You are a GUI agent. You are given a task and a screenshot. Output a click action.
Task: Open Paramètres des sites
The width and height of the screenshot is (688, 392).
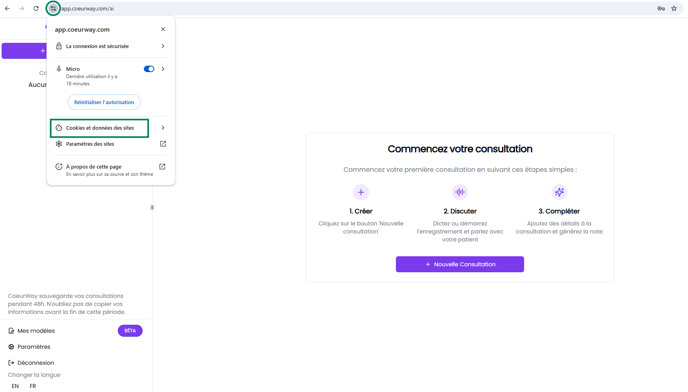click(111, 144)
